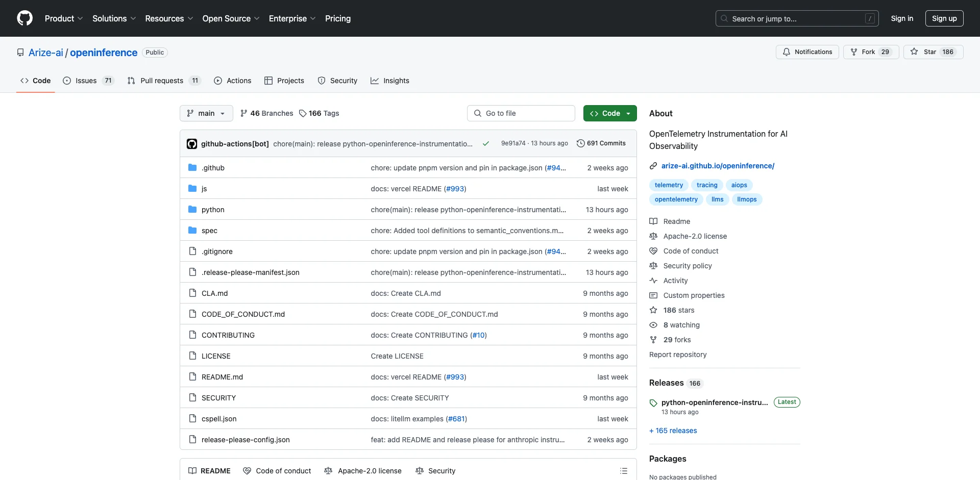Viewport: 980px width, 480px height.
Task: Click the CLA.md file icon
Action: 192,293
